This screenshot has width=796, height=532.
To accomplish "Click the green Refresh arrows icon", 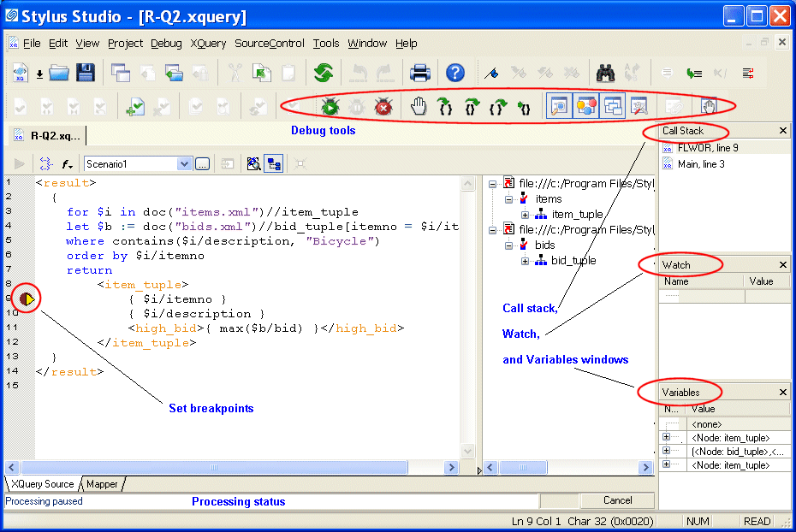I will (323, 74).
